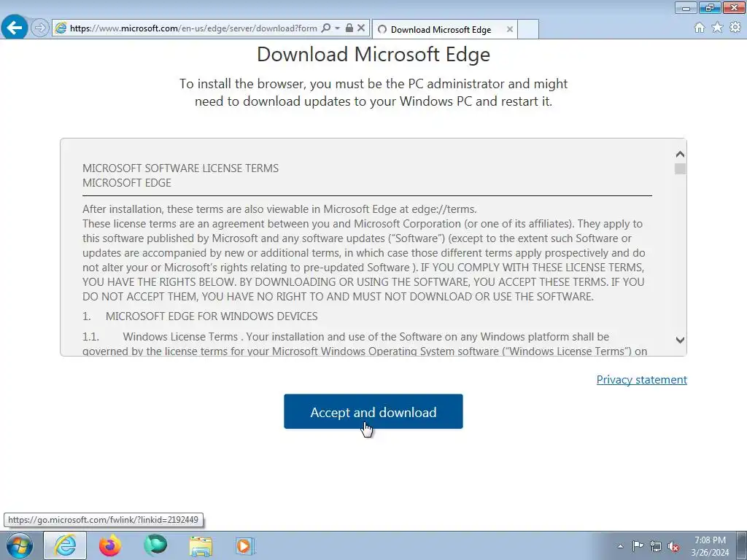Open the Privacy statement link
Viewport: 747px width, 560px height.
642,379
